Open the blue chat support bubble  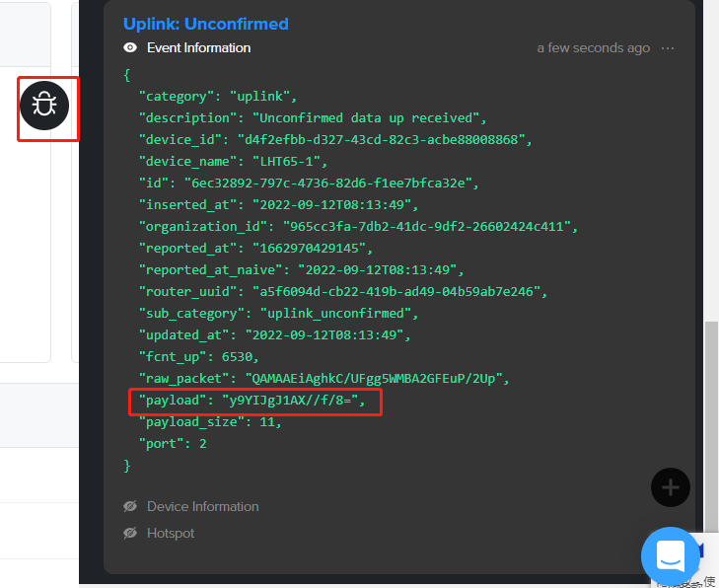pyautogui.click(x=671, y=555)
